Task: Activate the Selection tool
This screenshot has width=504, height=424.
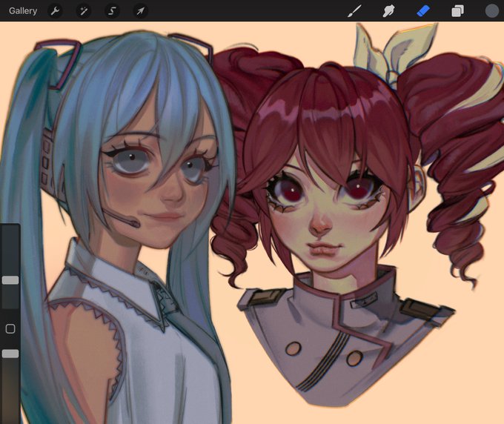Action: click(x=112, y=11)
